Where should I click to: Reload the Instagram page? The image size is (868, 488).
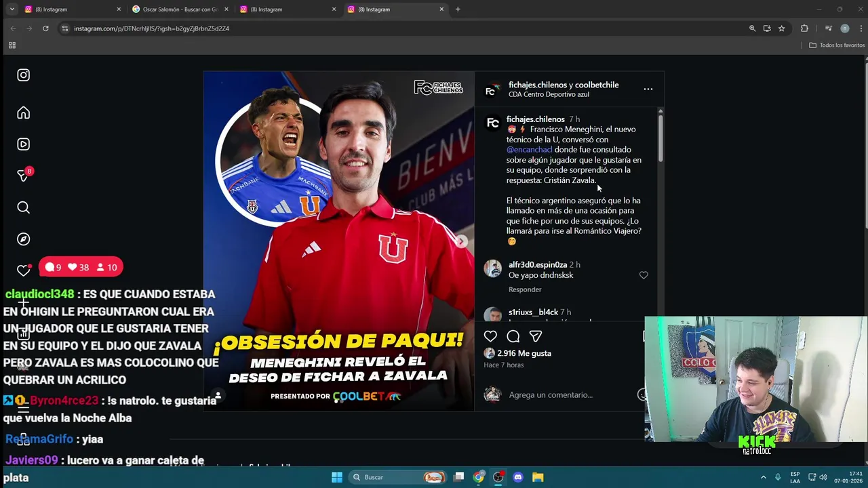[x=45, y=28]
